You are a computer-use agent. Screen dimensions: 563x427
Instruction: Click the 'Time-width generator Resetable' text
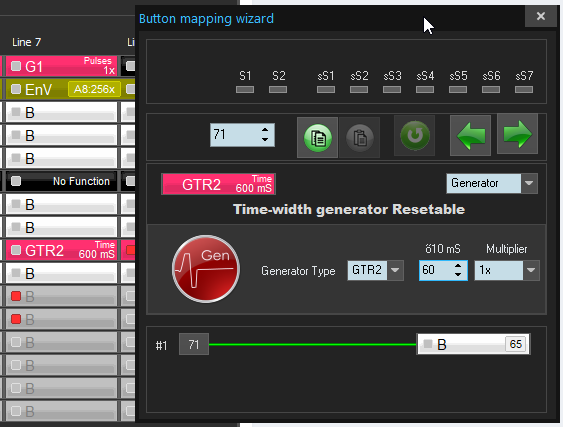click(x=349, y=209)
